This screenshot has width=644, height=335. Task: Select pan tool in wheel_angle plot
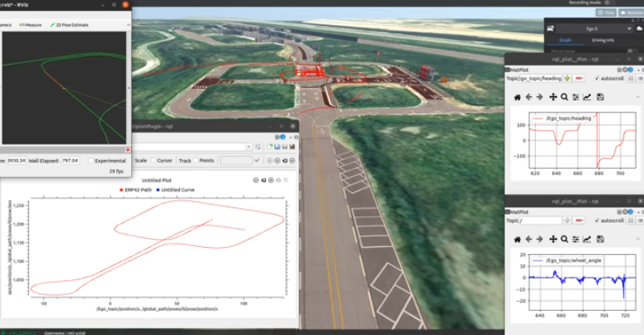(553, 239)
